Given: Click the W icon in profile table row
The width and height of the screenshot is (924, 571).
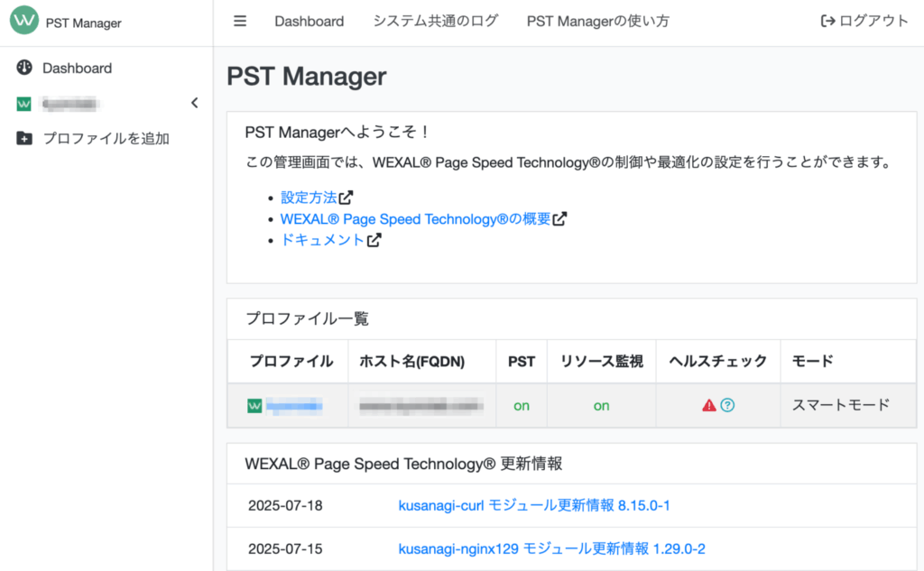Looking at the screenshot, I should coord(254,405).
